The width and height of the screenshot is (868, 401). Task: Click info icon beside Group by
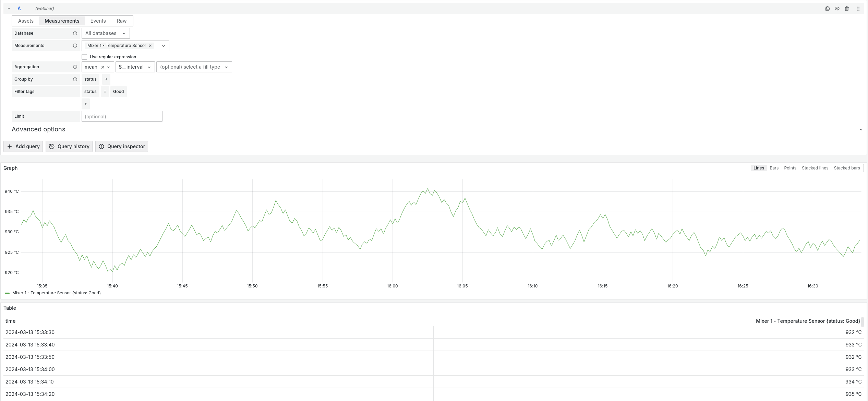[x=75, y=79]
